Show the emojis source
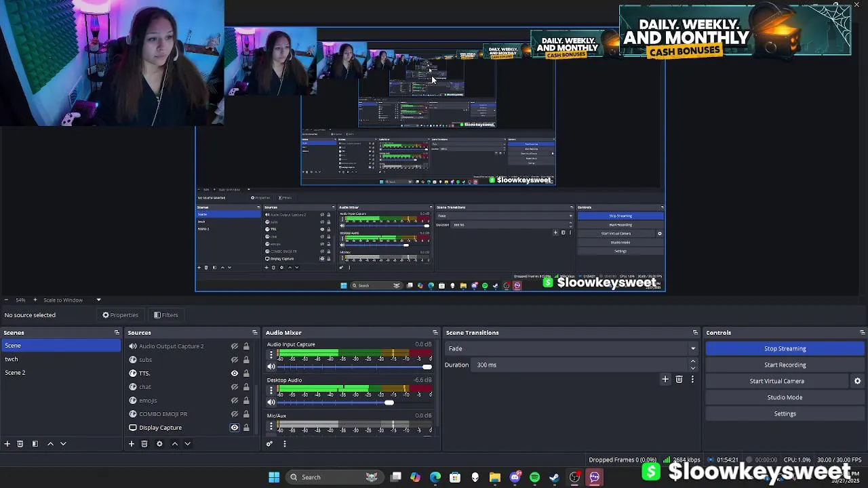Viewport: 868px width, 488px height. (235, 401)
